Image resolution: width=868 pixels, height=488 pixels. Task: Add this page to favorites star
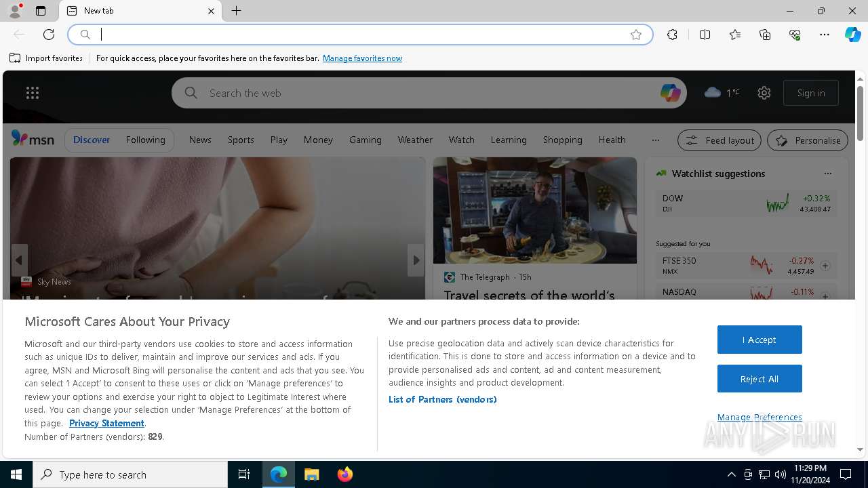[x=636, y=35]
